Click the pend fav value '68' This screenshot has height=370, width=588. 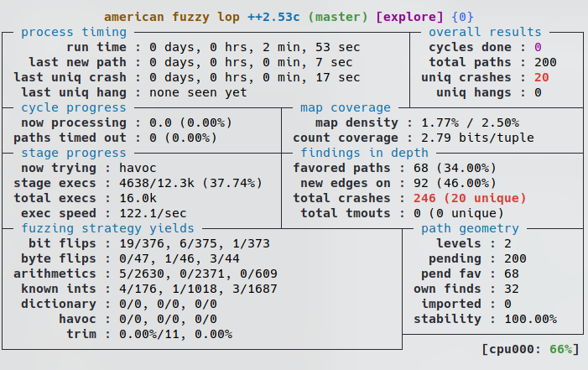(512, 274)
